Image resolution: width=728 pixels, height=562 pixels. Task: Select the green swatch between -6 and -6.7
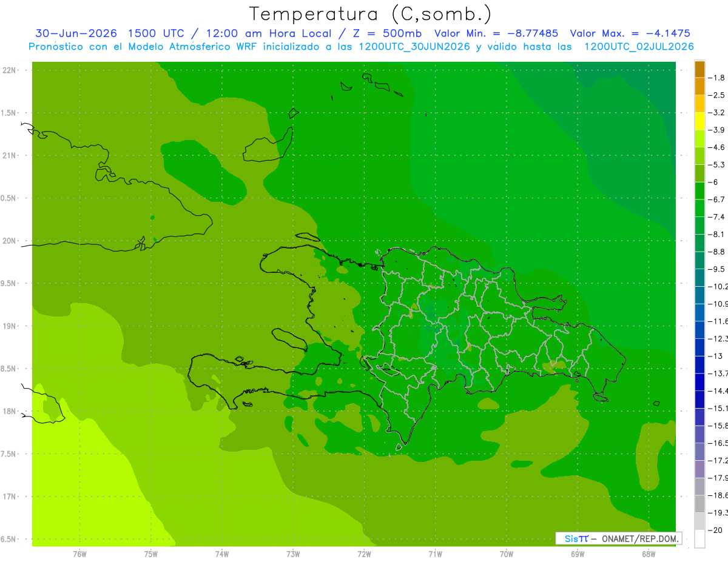point(699,190)
